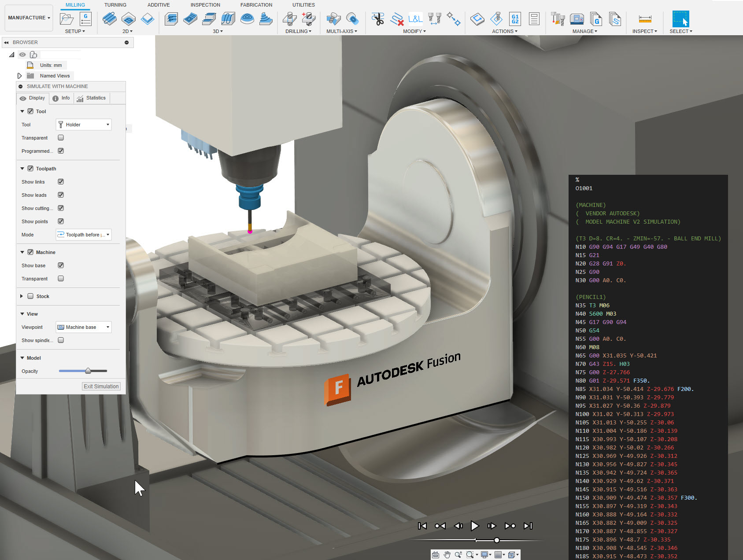Click the Measure icon under Inspect
This screenshot has height=560, width=743.
point(644,19)
